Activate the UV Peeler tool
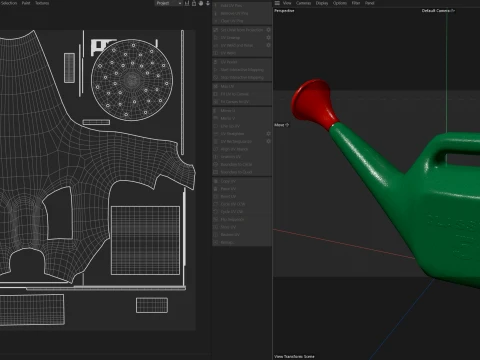 [x=242, y=62]
